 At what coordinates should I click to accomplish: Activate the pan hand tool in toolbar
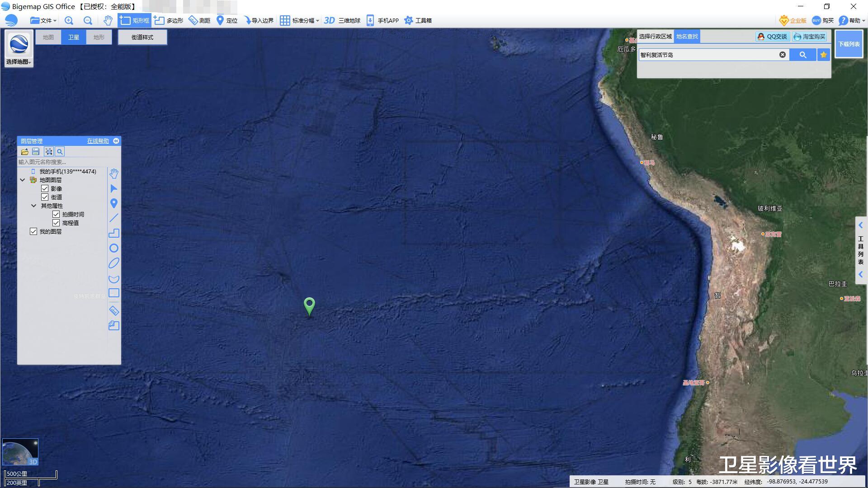click(x=108, y=20)
